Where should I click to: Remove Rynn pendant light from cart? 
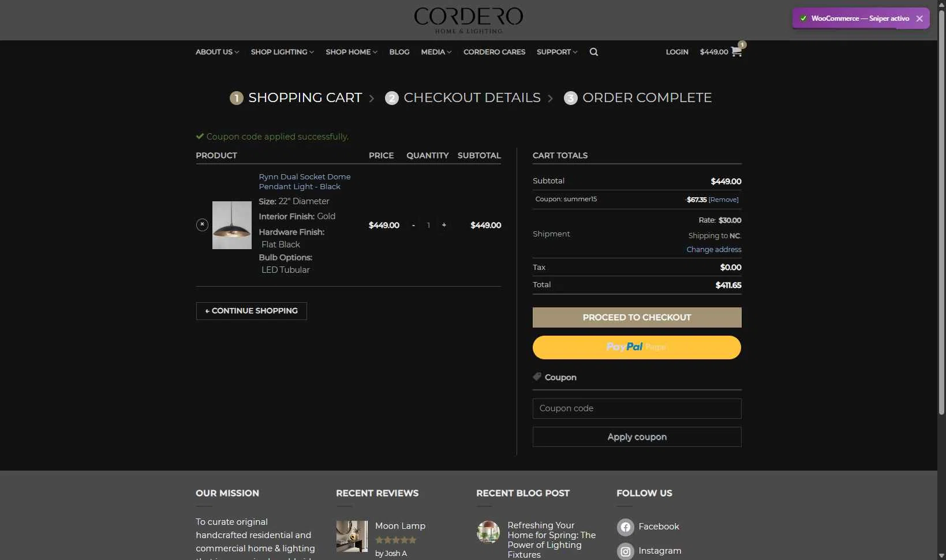click(x=202, y=225)
